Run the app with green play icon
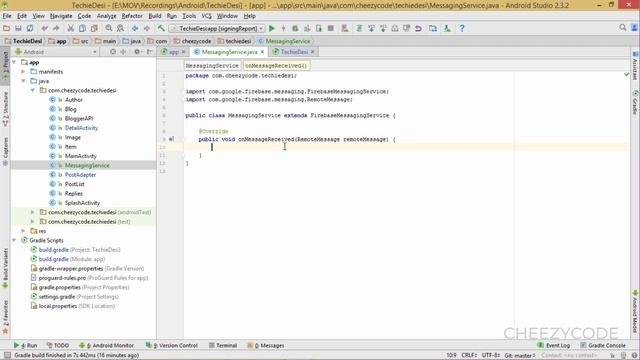The width and height of the screenshot is (640, 360). (x=272, y=28)
